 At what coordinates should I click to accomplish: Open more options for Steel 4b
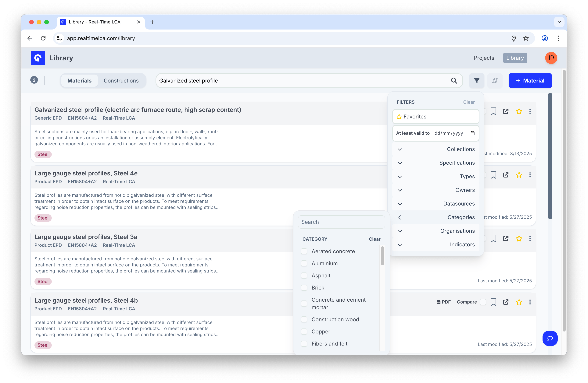coord(530,302)
